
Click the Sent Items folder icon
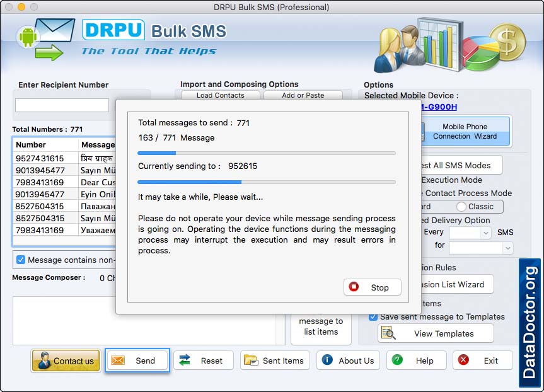pyautogui.click(x=251, y=360)
